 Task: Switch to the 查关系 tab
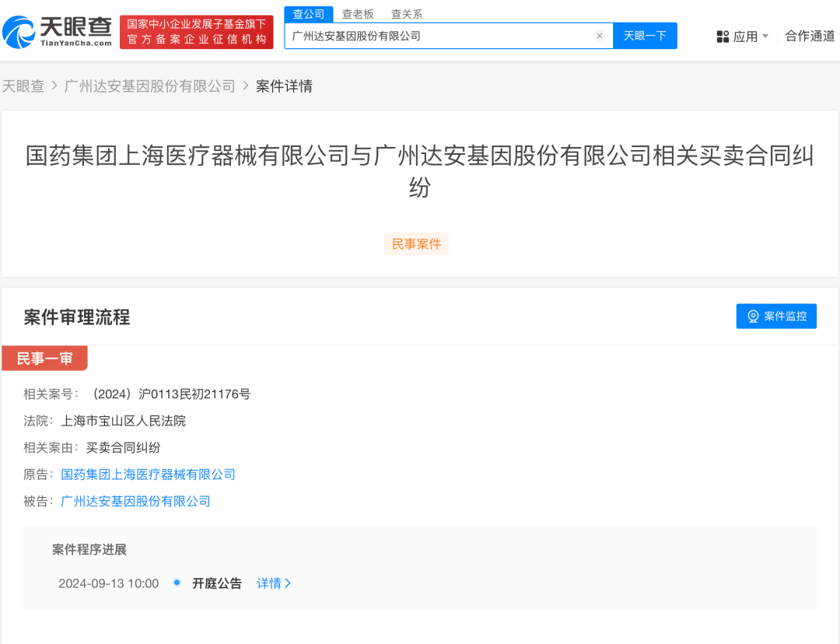(x=407, y=14)
